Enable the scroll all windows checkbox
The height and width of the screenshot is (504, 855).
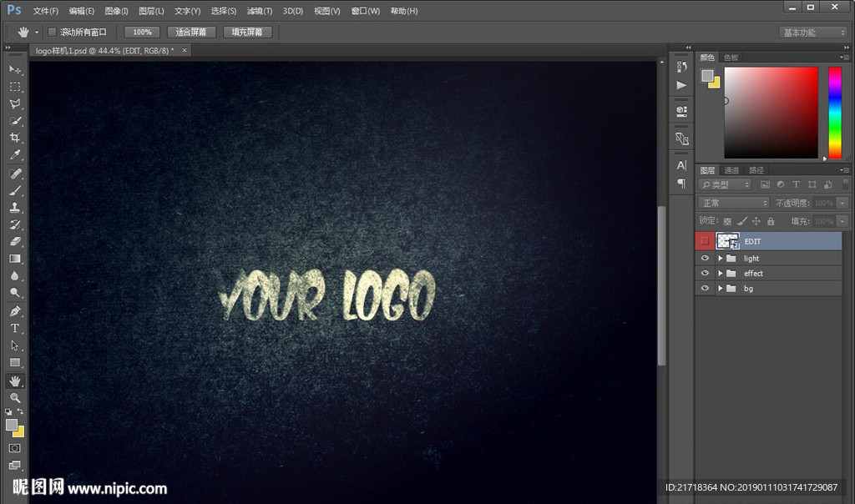click(x=52, y=32)
